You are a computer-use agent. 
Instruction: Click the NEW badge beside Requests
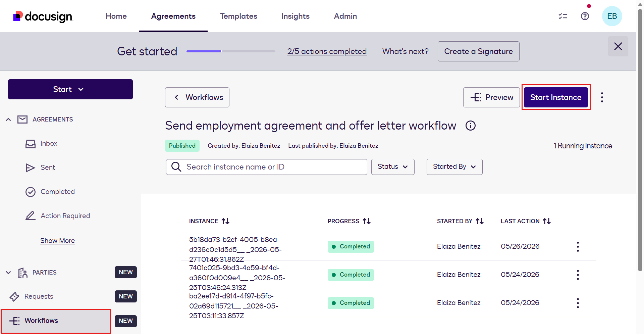126,296
